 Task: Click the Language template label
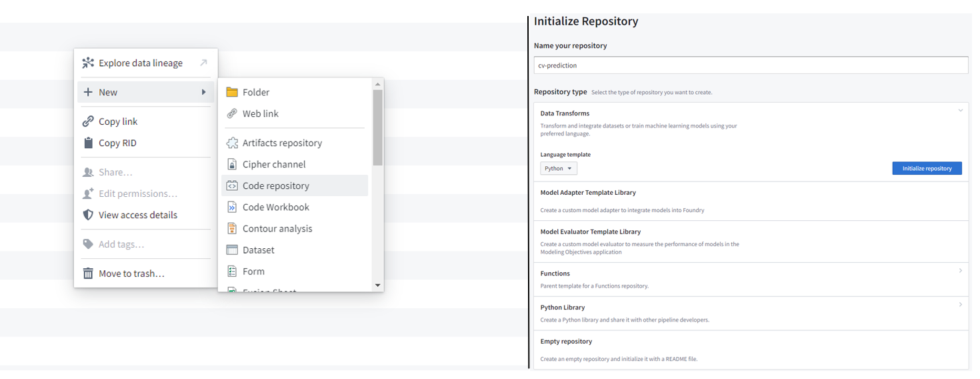click(x=565, y=155)
